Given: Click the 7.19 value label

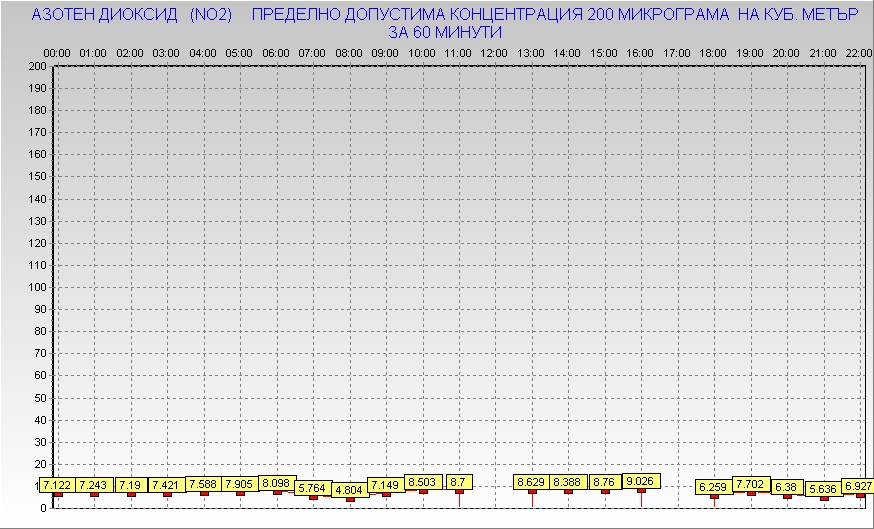Looking at the screenshot, I should (132, 486).
